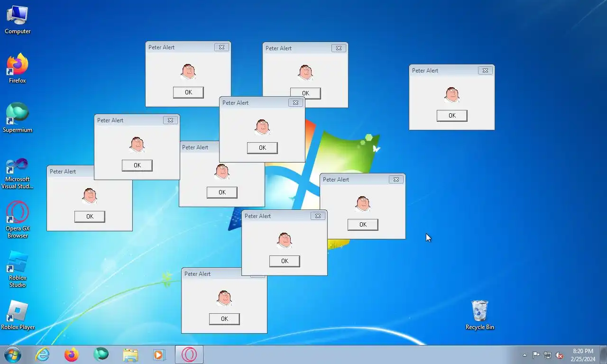
Task: Select the Microsoft Visual Studio desktop shortcut
Action: [18, 173]
